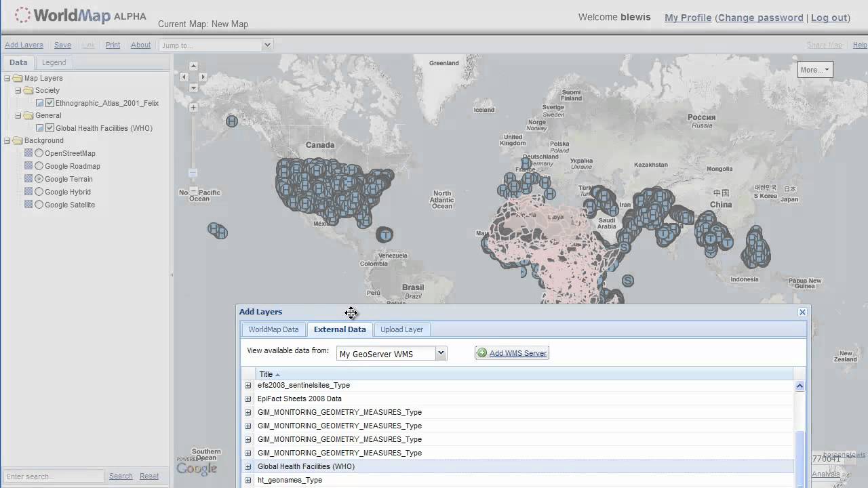Click the Map Layers folder icon
This screenshot has width=868, height=488.
click(18, 78)
